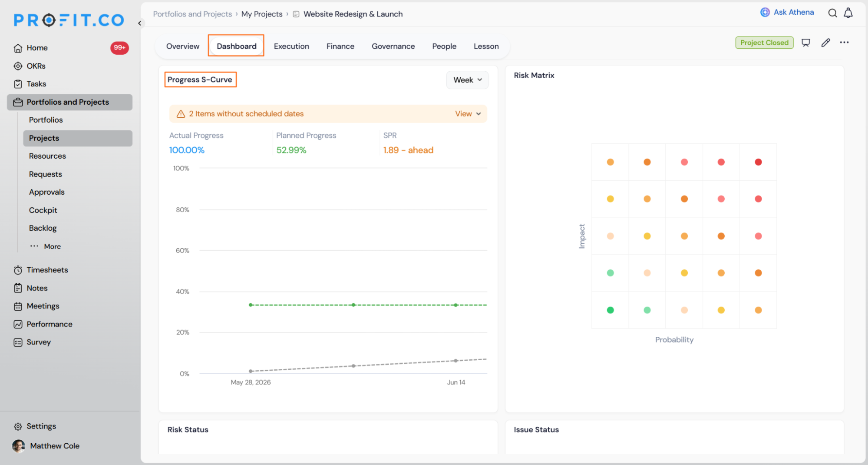Click the Matthew Cole profile avatar
Viewport: 868px width, 465px height.
(x=18, y=446)
